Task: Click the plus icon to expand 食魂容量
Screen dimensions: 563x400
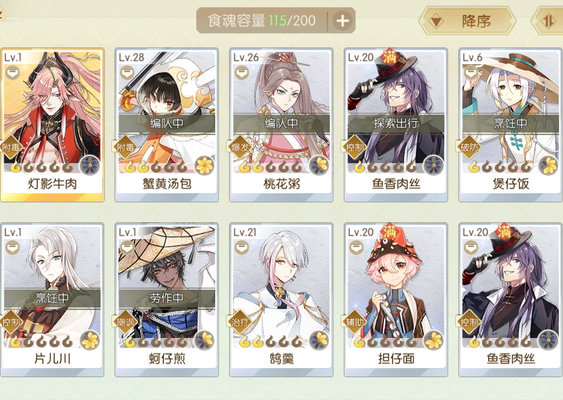Action: 342,21
